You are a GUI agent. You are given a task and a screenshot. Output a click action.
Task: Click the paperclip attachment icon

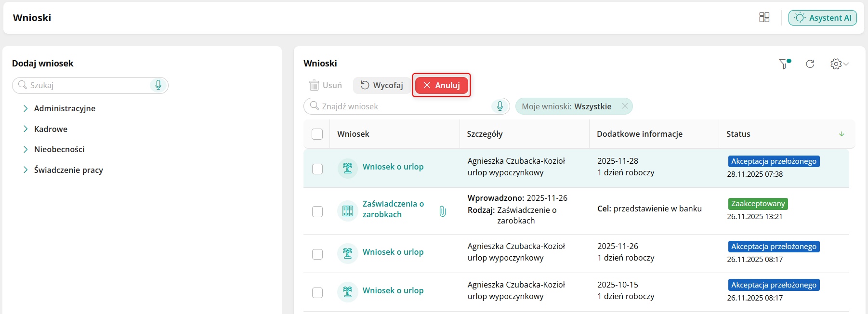coord(443,211)
